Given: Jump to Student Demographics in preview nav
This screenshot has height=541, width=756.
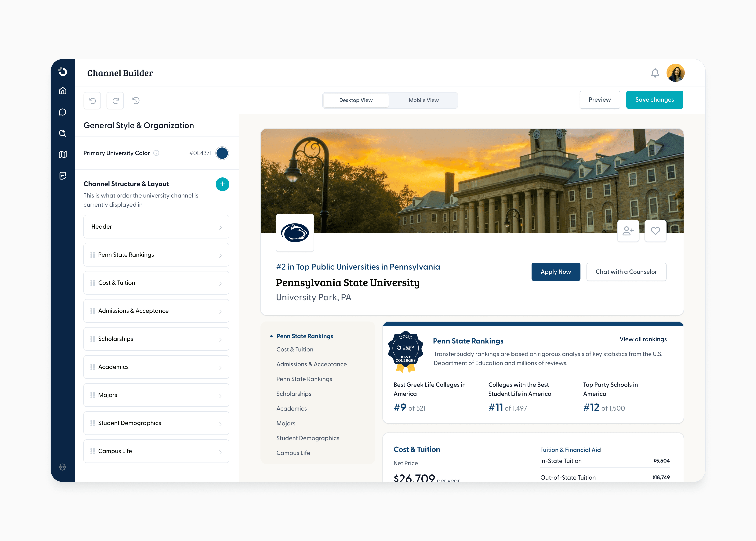Looking at the screenshot, I should 308,438.
